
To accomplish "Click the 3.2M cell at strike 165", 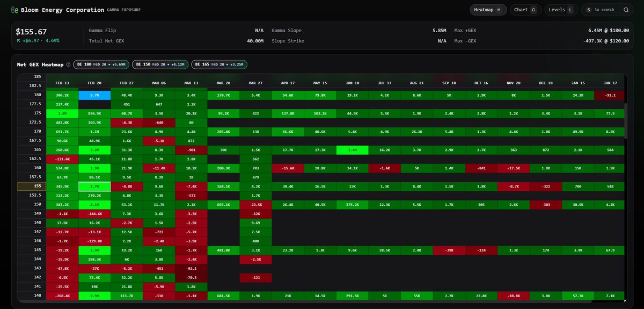I will [x=94, y=149].
